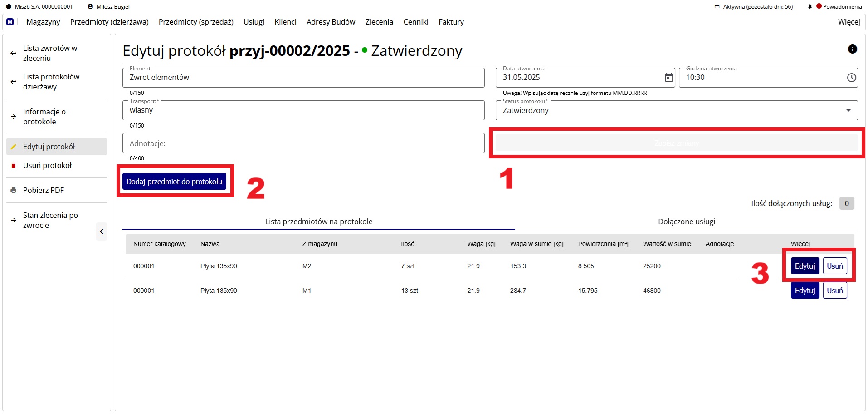The height and width of the screenshot is (414, 868).
Task: Open the calendar date picker icon
Action: [668, 78]
